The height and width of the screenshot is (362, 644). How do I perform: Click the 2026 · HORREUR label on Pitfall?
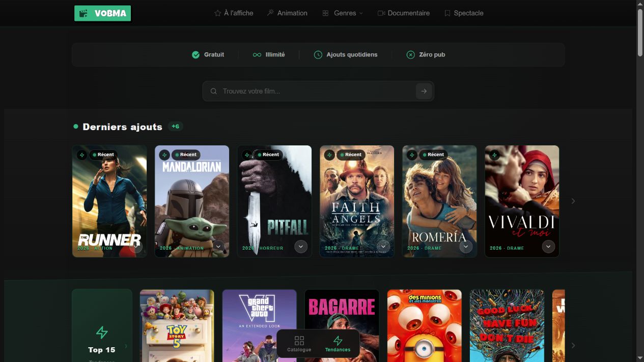click(263, 248)
